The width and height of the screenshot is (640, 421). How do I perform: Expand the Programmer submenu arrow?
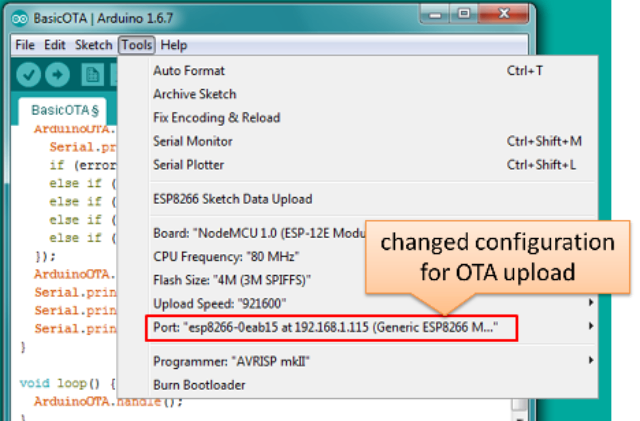pos(591,360)
